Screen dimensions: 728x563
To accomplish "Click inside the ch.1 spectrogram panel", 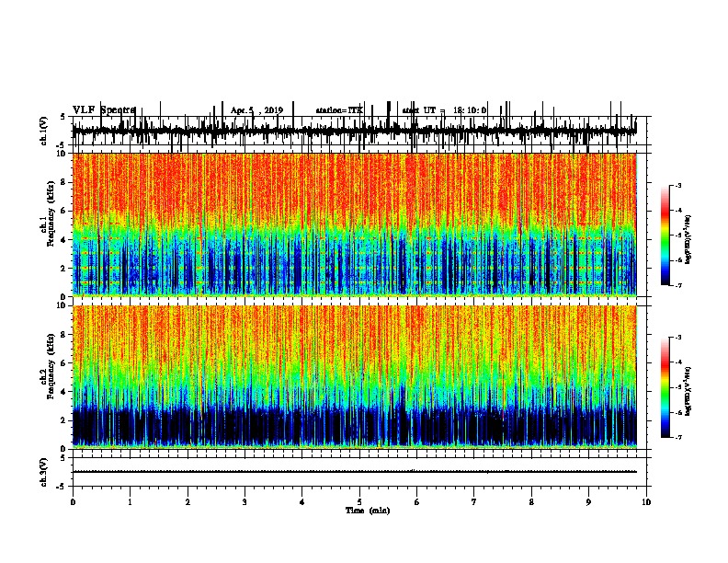I will (x=355, y=224).
